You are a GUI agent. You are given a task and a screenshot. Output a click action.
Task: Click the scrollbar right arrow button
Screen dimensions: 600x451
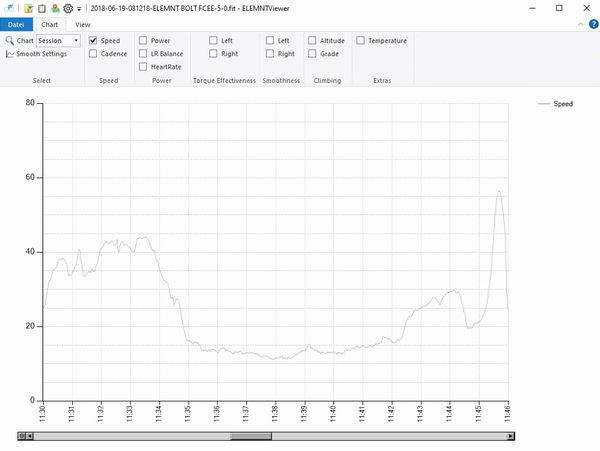(510, 436)
